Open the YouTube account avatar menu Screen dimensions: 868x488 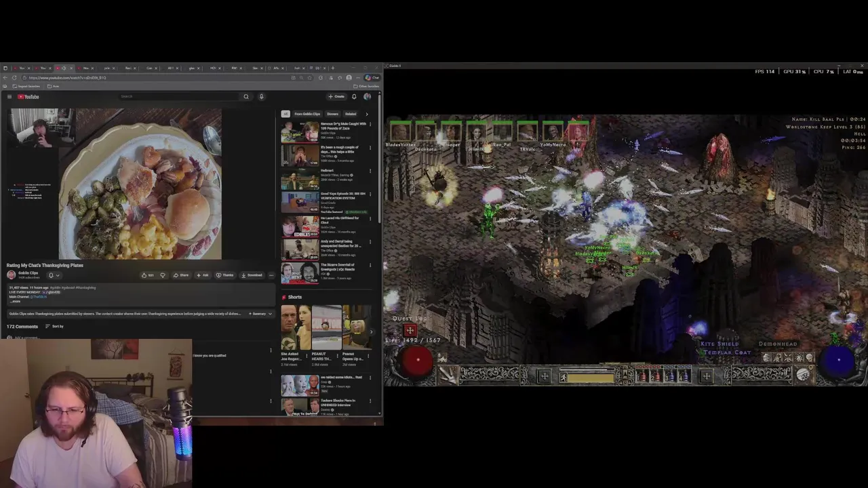[367, 96]
